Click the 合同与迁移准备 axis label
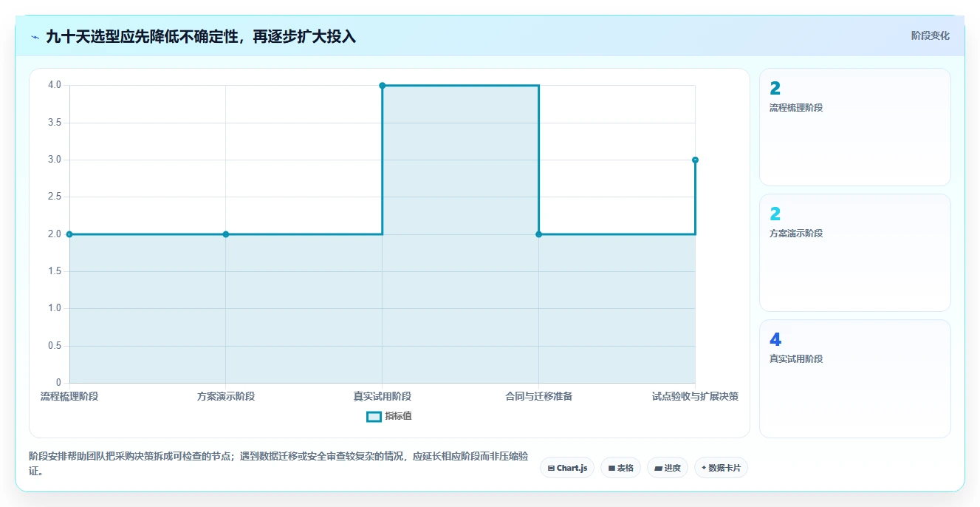The image size is (980, 507). coord(538,396)
